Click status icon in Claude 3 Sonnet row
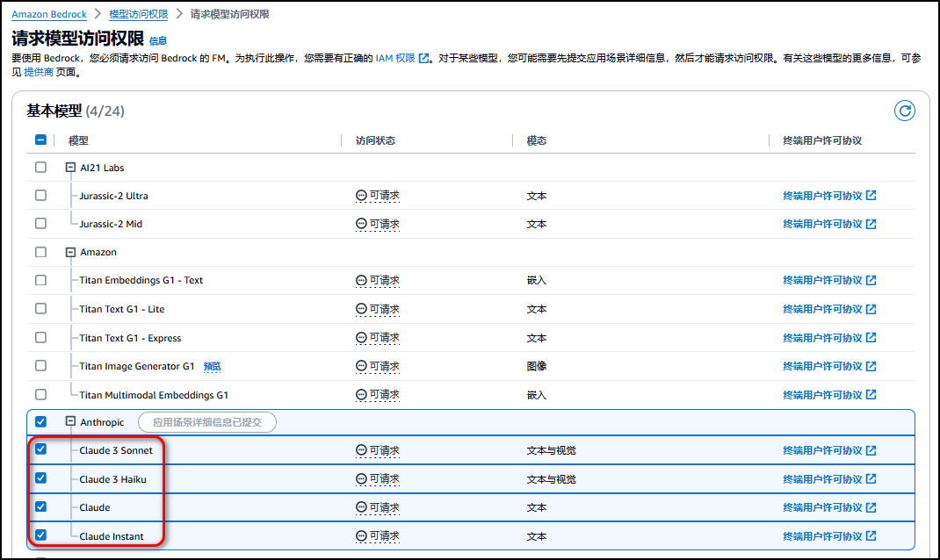 coord(361,449)
